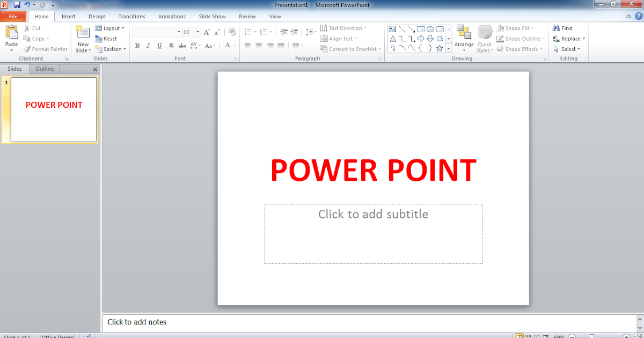Viewport: 644px width, 338px height.
Task: Select the Isosceles Triangle shape
Action: 392,39
